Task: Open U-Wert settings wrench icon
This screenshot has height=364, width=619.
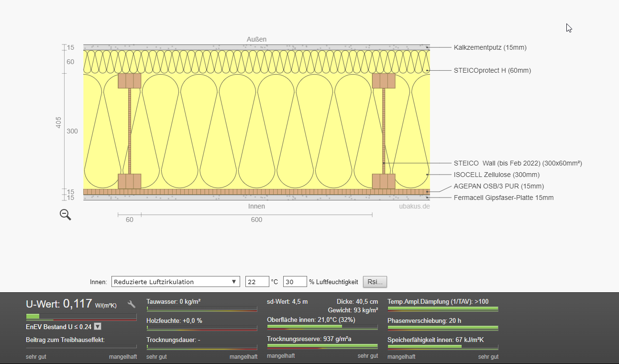Action: pos(132,304)
